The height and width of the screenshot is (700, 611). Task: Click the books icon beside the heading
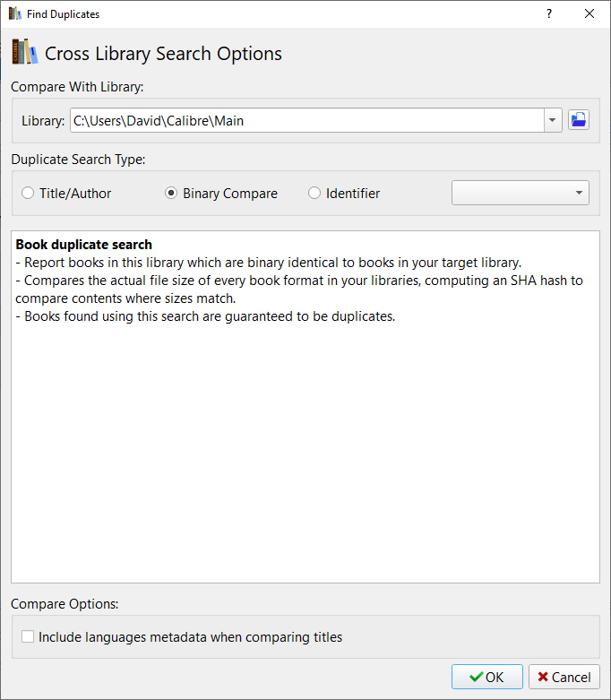[25, 52]
